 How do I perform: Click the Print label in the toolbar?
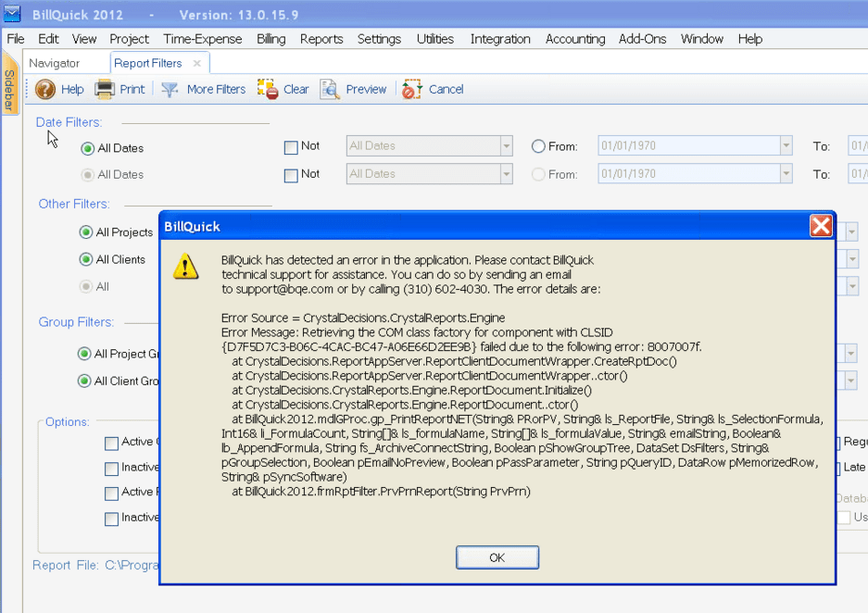[132, 90]
